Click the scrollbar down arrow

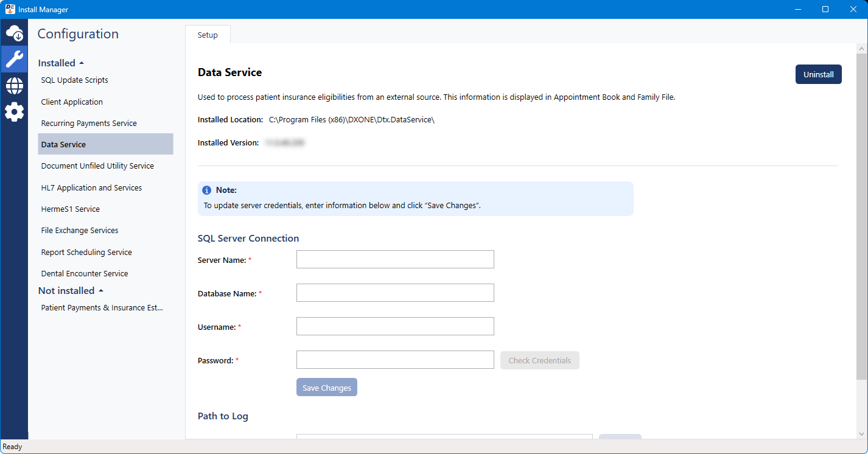pos(861,433)
